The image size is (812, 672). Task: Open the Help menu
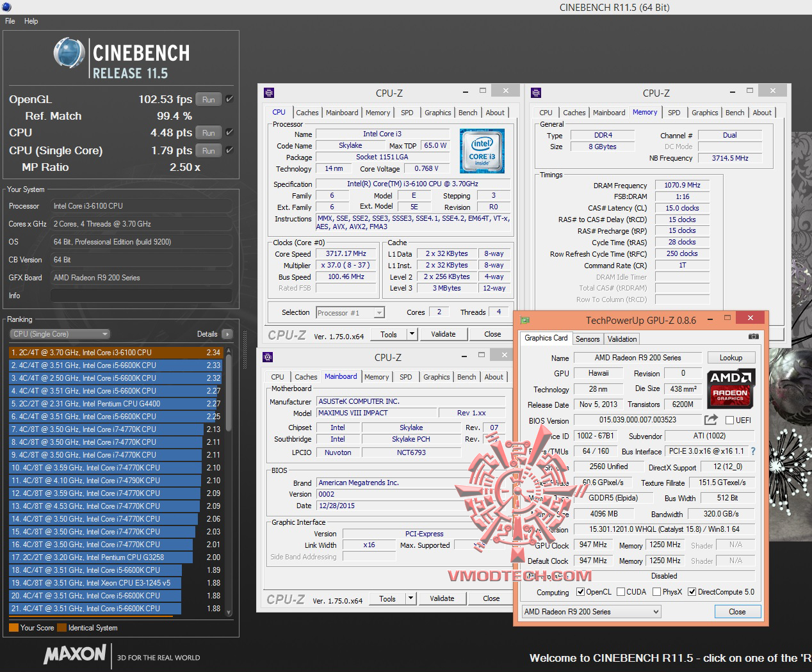[x=31, y=21]
